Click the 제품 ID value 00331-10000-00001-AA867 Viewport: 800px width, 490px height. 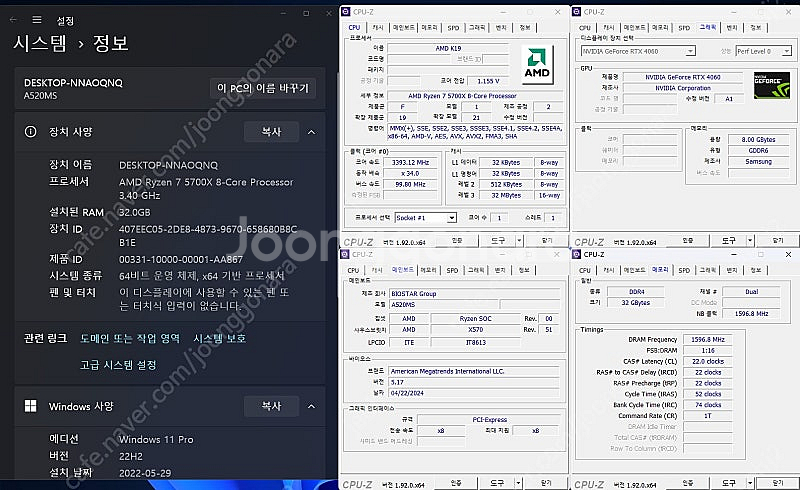click(x=181, y=259)
